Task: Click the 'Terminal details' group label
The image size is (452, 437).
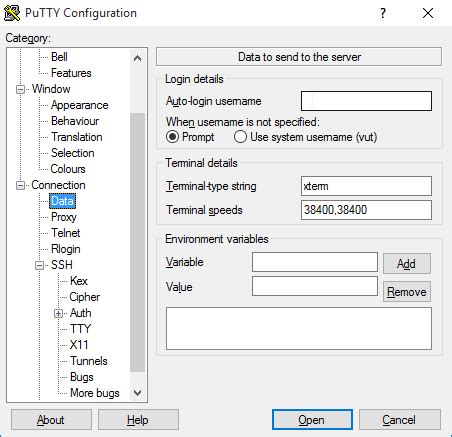Action: point(201,163)
